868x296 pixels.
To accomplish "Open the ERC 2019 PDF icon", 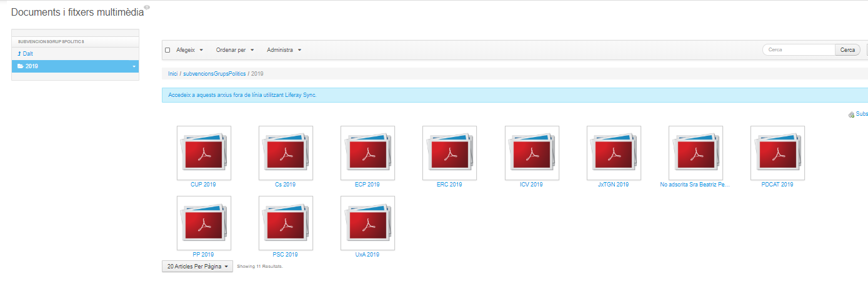I will (449, 153).
